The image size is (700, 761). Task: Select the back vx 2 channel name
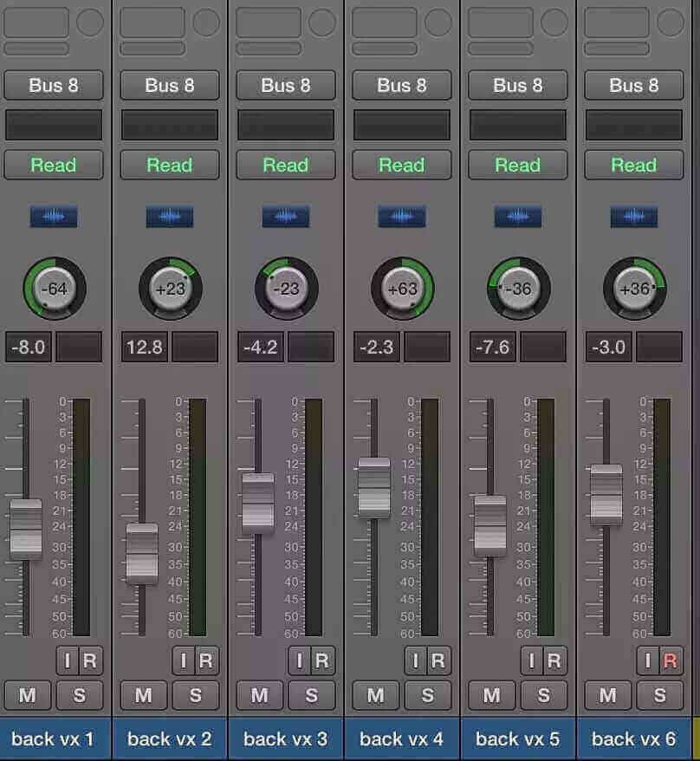click(x=169, y=739)
